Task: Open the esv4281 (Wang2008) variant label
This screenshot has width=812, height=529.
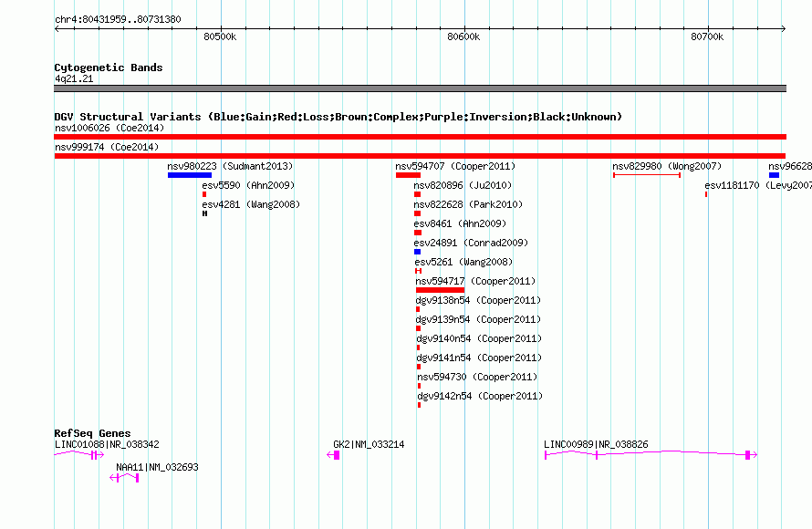Action: pyautogui.click(x=251, y=204)
